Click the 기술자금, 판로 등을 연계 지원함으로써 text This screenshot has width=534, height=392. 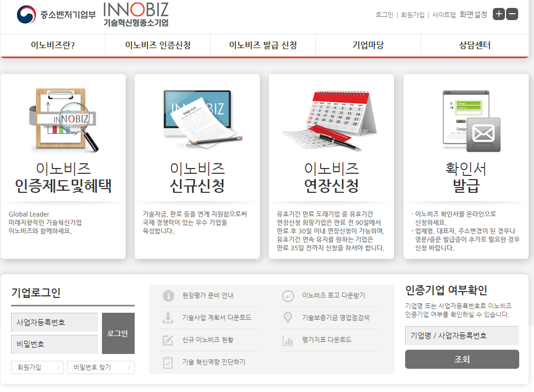tap(194, 214)
